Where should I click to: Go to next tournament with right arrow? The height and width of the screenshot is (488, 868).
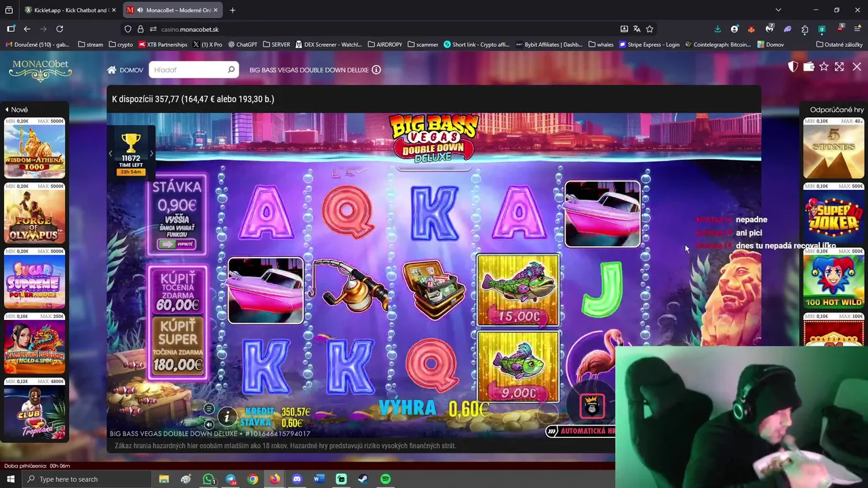tap(151, 154)
